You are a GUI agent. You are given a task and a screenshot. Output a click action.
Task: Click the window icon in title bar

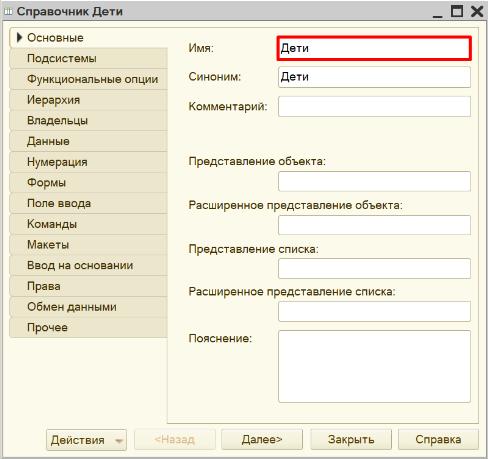(x=8, y=12)
